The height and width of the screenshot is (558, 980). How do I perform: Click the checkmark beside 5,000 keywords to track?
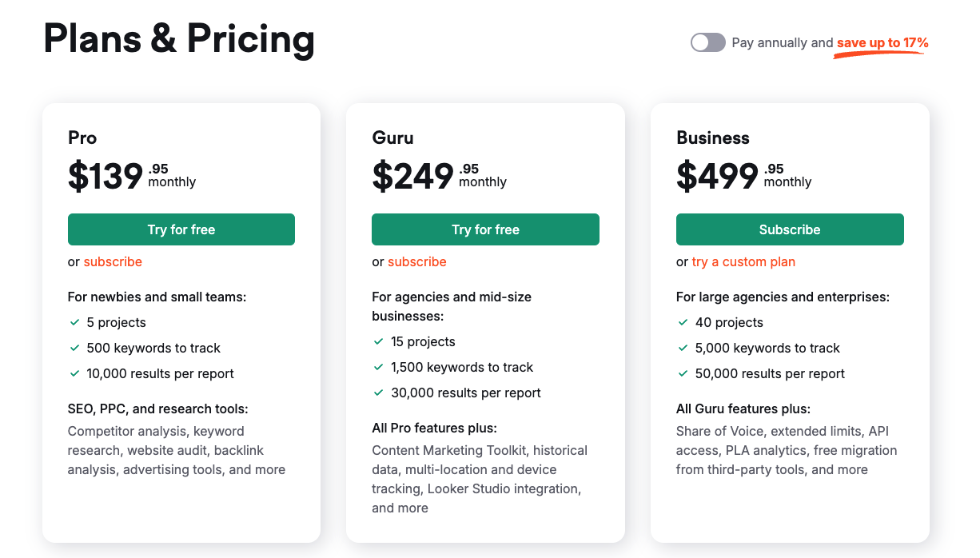[x=683, y=349]
